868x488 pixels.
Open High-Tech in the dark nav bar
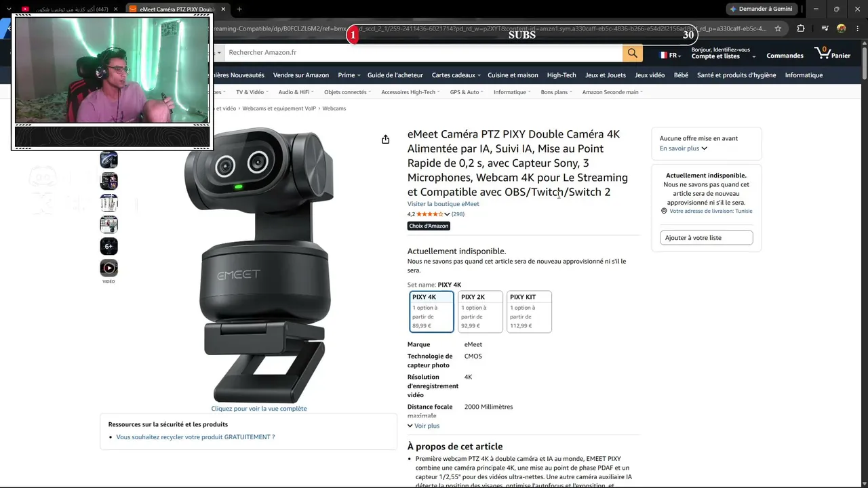pyautogui.click(x=561, y=75)
